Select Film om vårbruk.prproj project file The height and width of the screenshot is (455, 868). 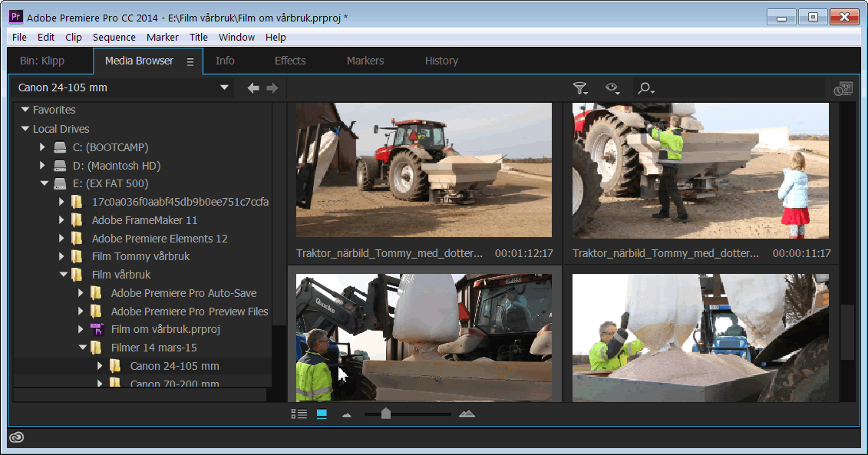pyautogui.click(x=166, y=329)
